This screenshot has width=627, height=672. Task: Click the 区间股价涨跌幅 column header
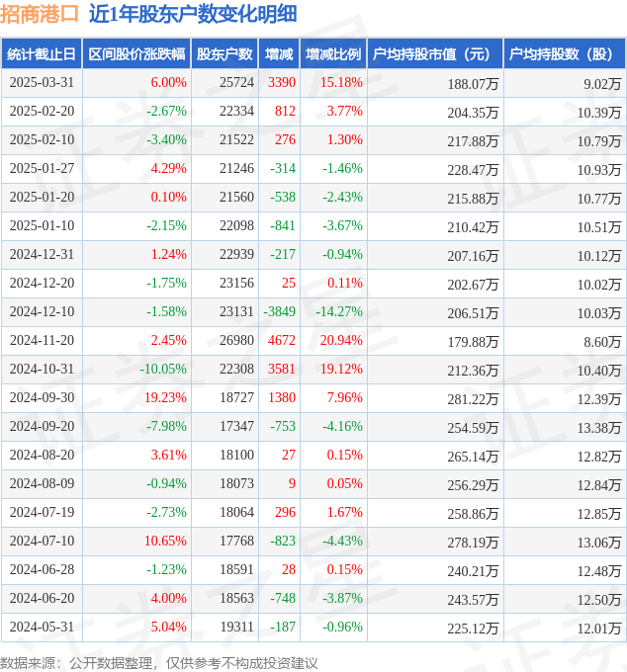(136, 54)
